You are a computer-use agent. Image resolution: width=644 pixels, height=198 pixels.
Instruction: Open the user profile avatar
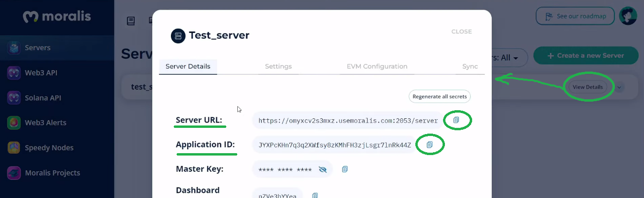point(628,16)
